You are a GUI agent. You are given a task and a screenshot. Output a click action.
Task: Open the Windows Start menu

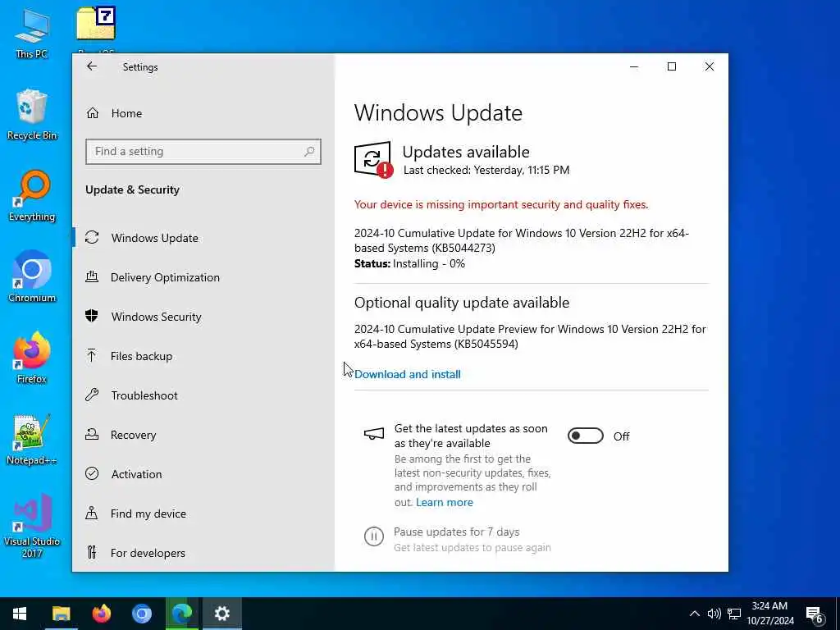click(20, 614)
